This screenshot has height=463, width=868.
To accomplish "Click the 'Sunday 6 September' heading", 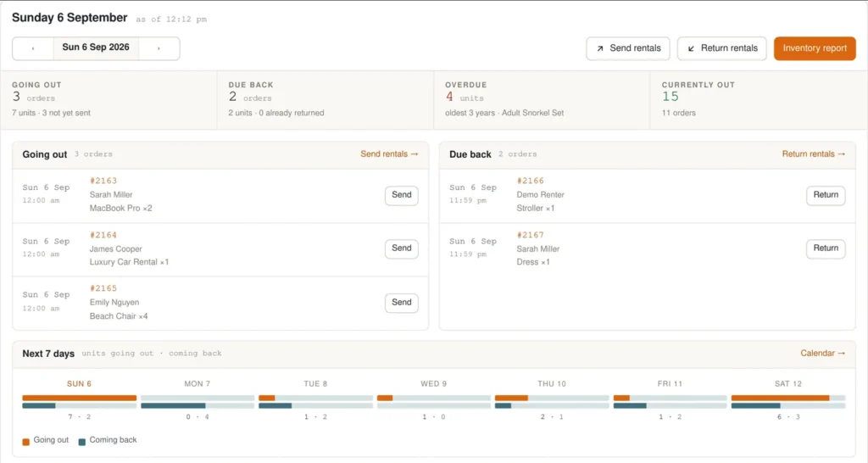I will [70, 18].
